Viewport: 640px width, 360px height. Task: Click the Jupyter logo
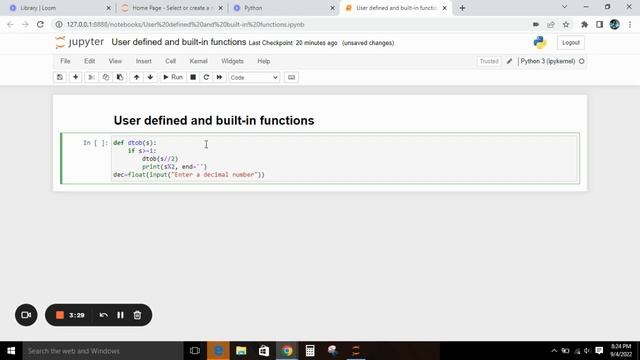(x=80, y=42)
